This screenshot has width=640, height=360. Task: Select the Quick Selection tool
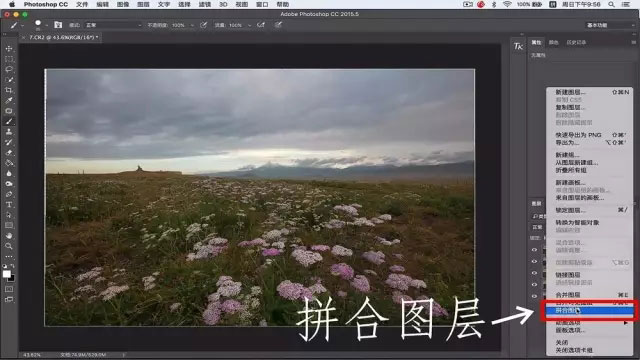9,80
